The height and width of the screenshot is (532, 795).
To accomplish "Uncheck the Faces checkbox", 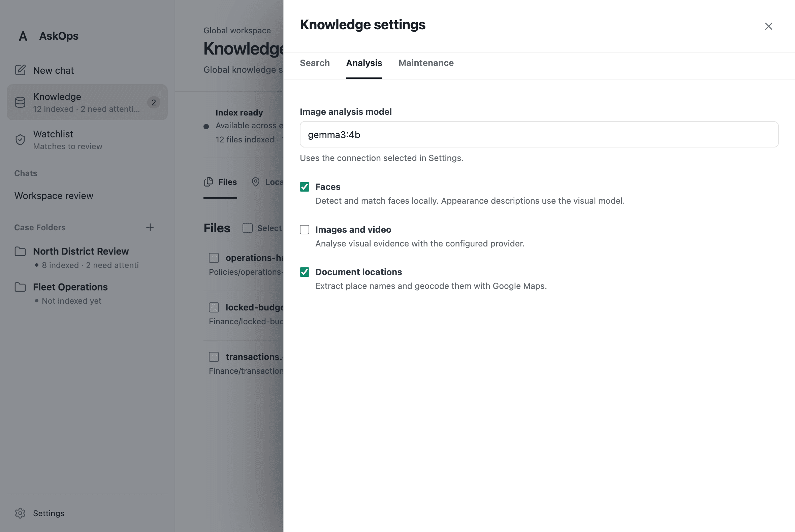I will coord(305,187).
